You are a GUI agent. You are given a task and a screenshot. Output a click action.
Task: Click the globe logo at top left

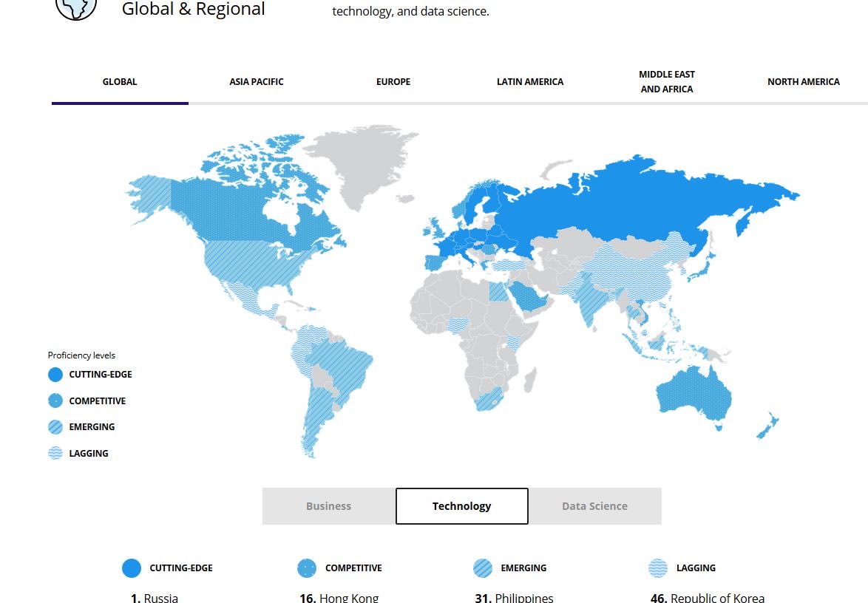pos(75,7)
